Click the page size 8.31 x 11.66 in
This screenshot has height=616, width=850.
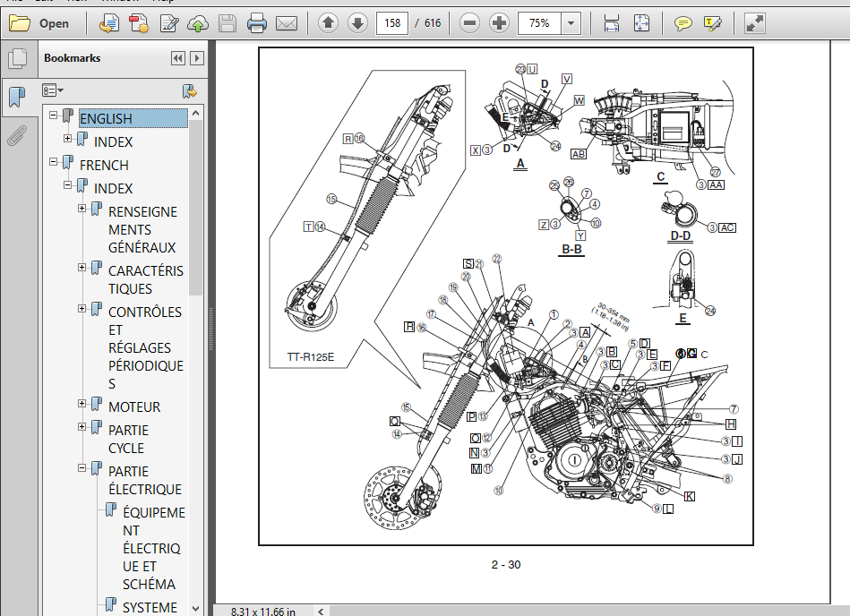coord(263,612)
